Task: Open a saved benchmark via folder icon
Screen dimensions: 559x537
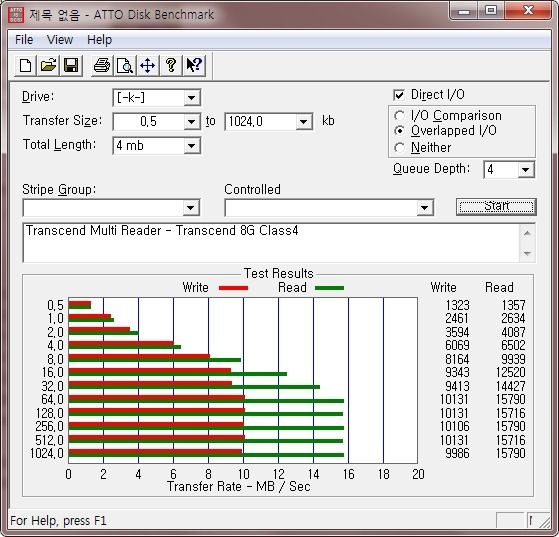Action: (48, 66)
